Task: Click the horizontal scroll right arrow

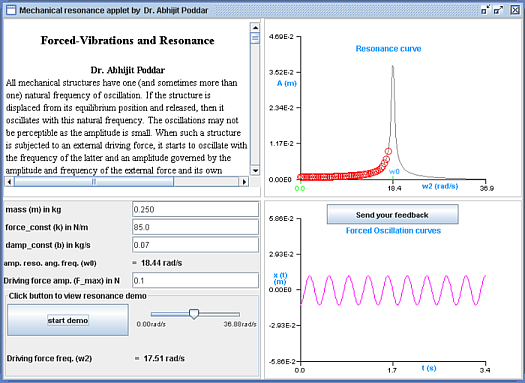Action: 244,181
